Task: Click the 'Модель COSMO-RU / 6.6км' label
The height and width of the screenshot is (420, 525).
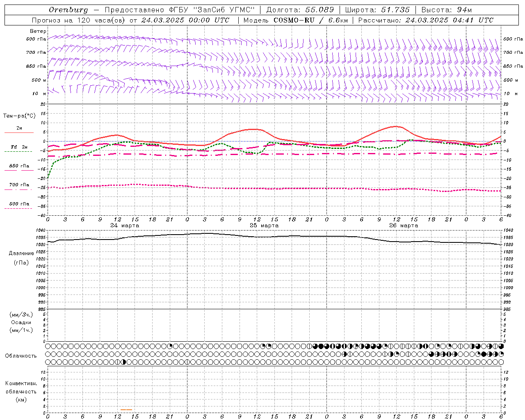Action: click(x=295, y=20)
